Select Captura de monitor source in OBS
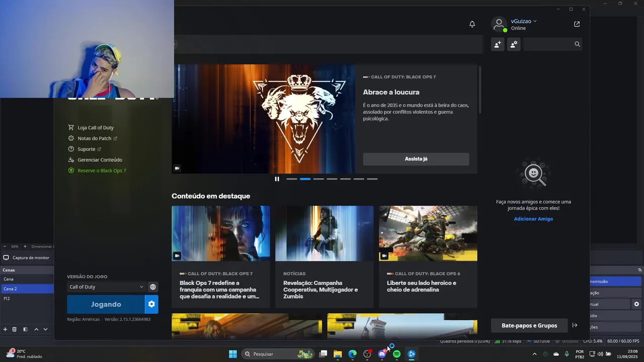Screen dimensions: 644x362 [x=27, y=257]
